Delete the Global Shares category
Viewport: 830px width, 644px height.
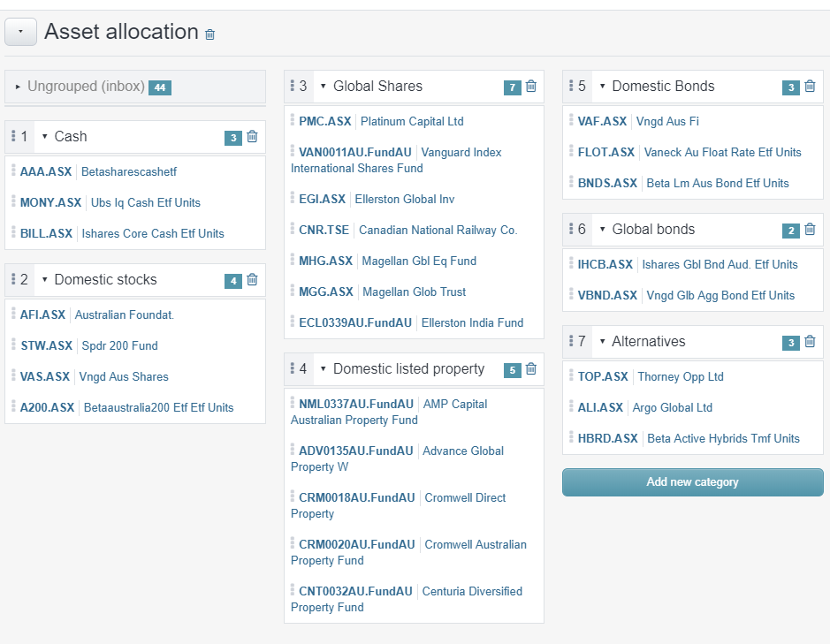click(x=531, y=86)
